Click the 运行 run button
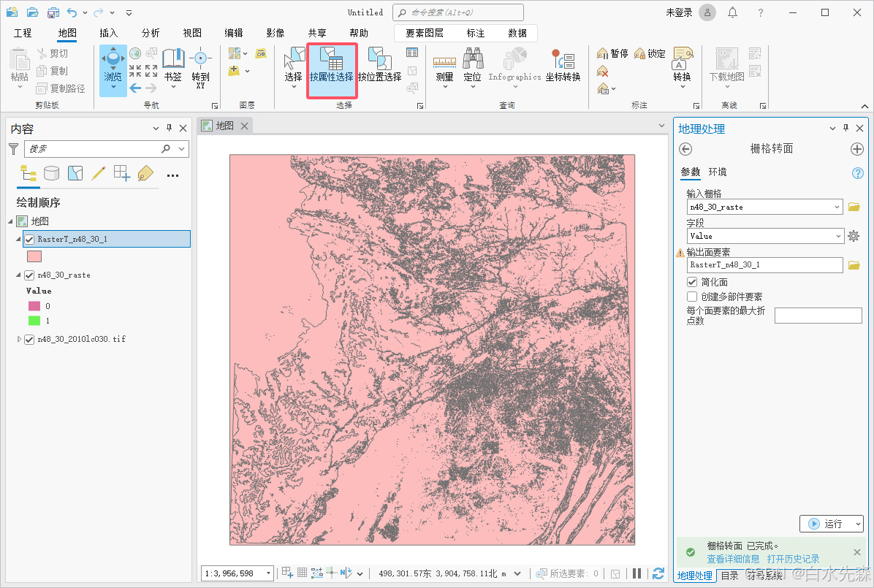 (832, 524)
